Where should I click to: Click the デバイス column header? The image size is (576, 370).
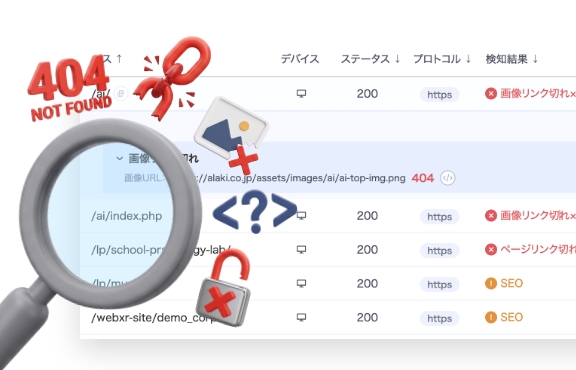pos(300,59)
